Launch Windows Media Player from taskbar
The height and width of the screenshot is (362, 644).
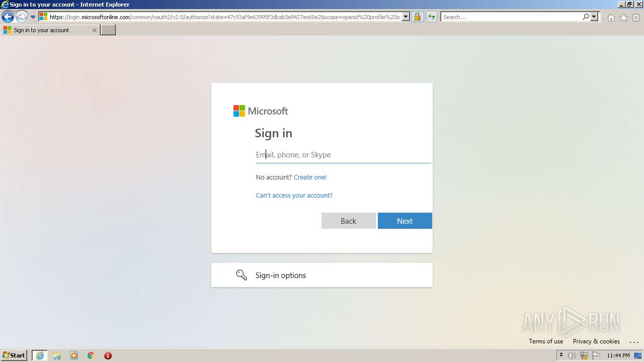[x=74, y=355]
